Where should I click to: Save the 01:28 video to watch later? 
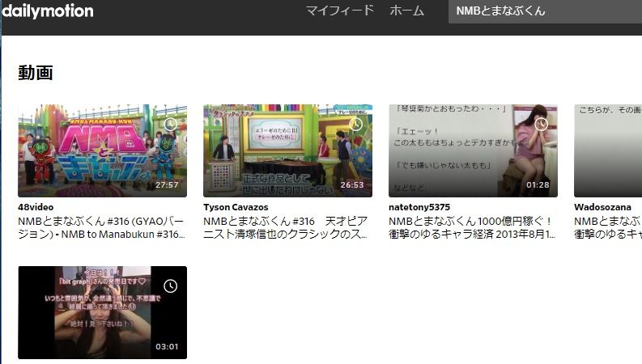[541, 124]
